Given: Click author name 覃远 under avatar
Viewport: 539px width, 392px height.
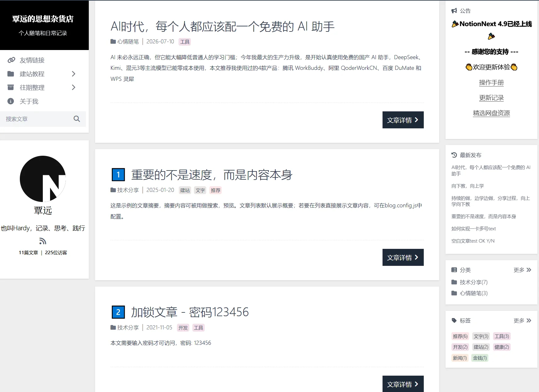Looking at the screenshot, I should tap(43, 210).
